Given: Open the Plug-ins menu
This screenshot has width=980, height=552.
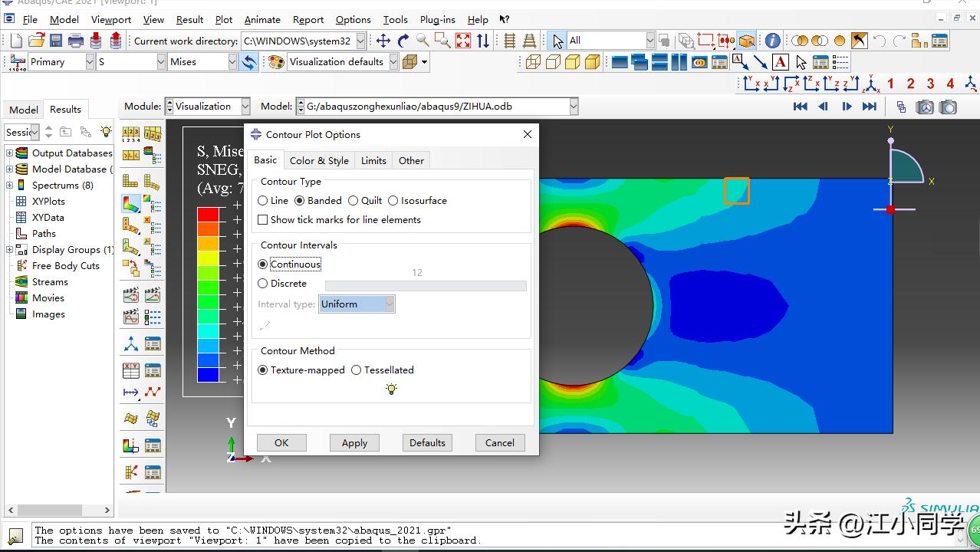Looking at the screenshot, I should 437,20.
